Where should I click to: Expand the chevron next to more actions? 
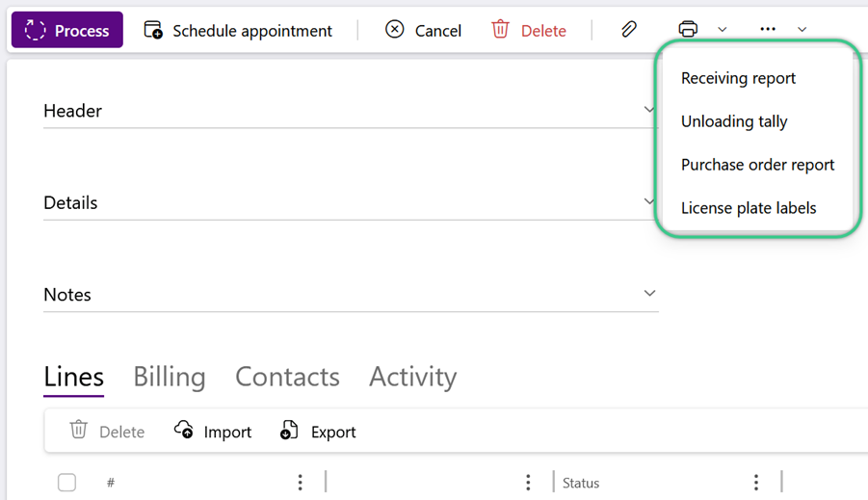point(802,29)
